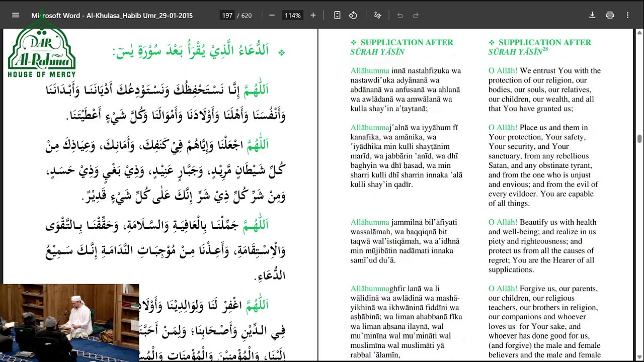Click 'O Allāh! Place us and them' paragraph
This screenshot has height=362, width=644.
coord(543,165)
